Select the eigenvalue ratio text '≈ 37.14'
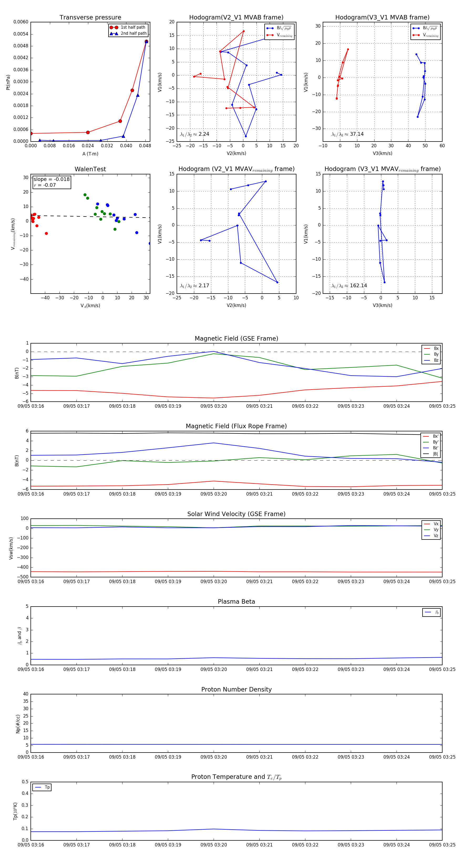The width and height of the screenshot is (473, 868). pos(354,134)
